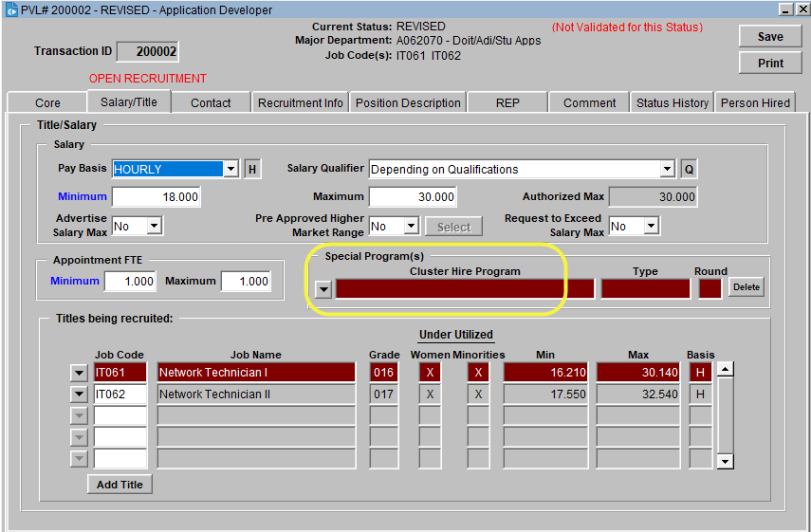This screenshot has height=532, width=811.
Task: Select the Network Technician II job name
Action: pyautogui.click(x=256, y=394)
